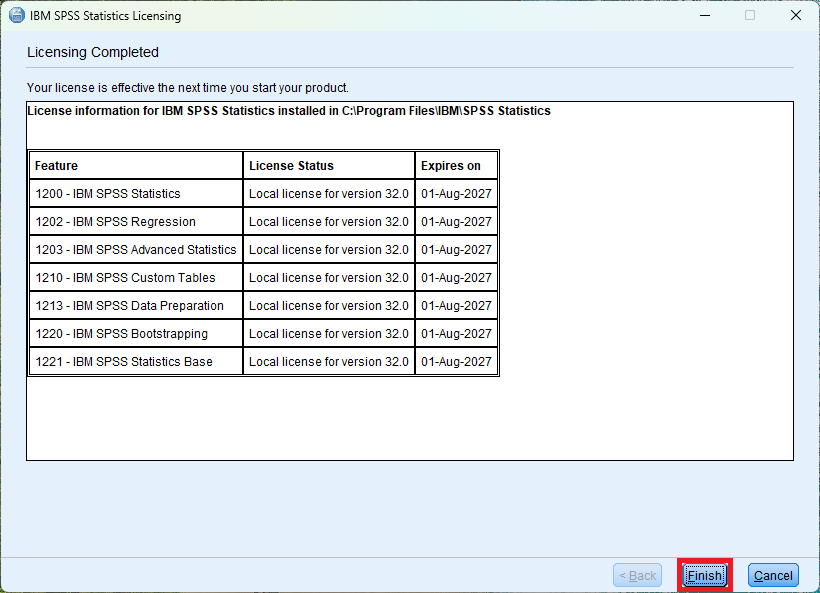Image resolution: width=820 pixels, height=593 pixels.
Task: Click the 1221 - IBM SPSS Statistics Base cell
Action: point(136,361)
